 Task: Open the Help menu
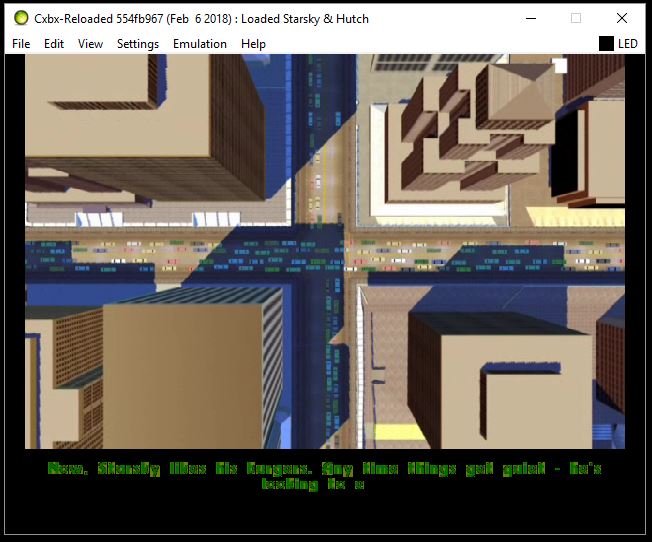(x=253, y=44)
